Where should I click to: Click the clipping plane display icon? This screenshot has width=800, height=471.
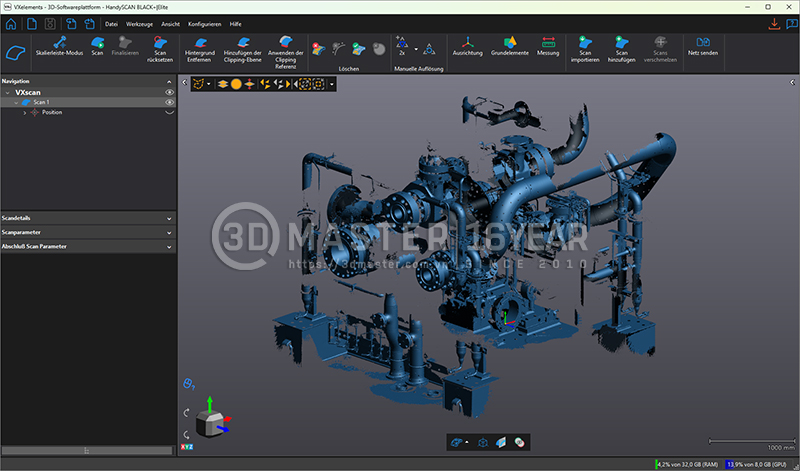point(501,442)
